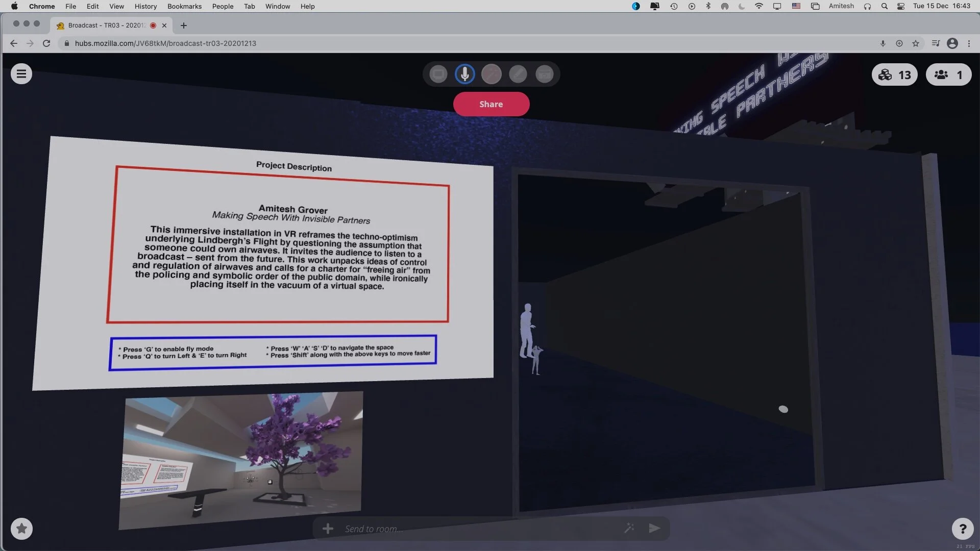The height and width of the screenshot is (551, 980).
Task: Open the objects list showing 13
Action: 894,75
